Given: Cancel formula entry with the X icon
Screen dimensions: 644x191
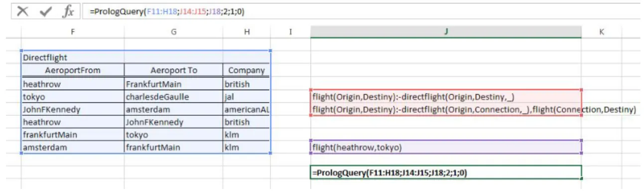Looking at the screenshot, I should point(23,11).
